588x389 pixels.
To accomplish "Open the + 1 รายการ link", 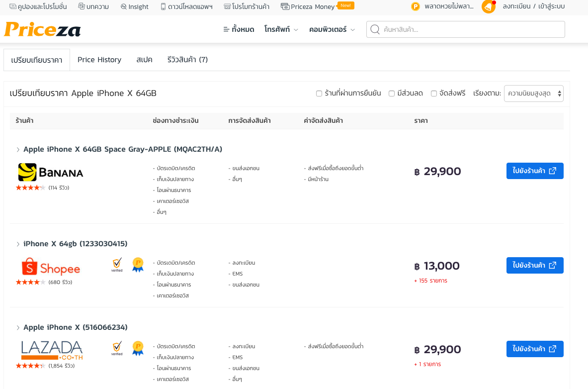I will (x=427, y=364).
